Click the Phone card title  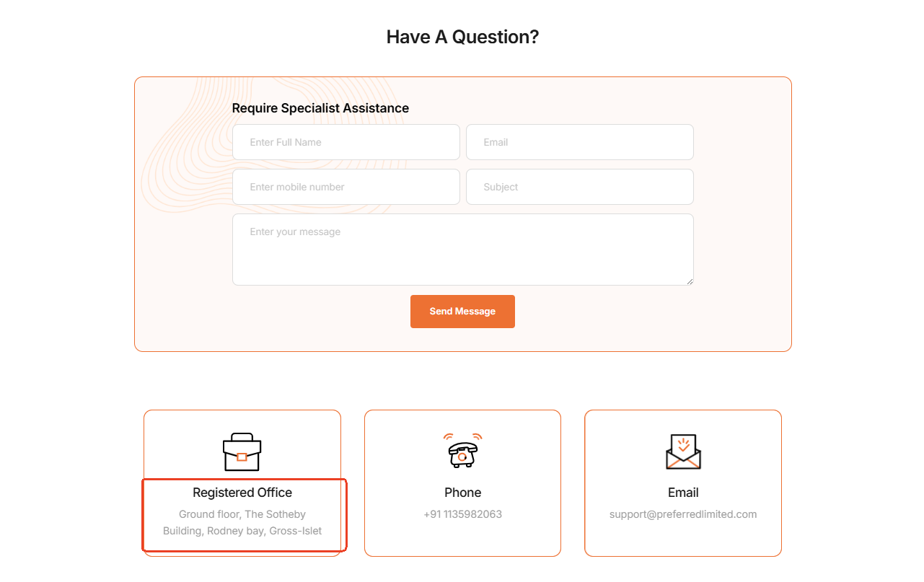[x=462, y=493]
